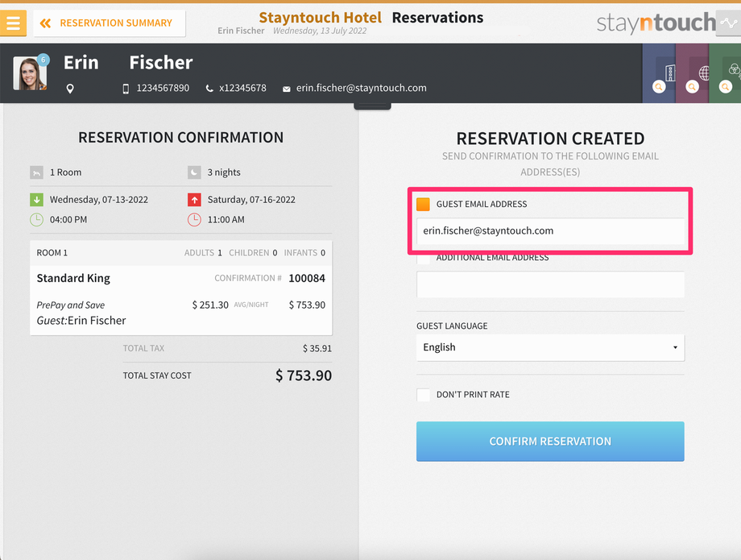This screenshot has height=560, width=741.
Task: Click the back chevrons icon
Action: (45, 23)
